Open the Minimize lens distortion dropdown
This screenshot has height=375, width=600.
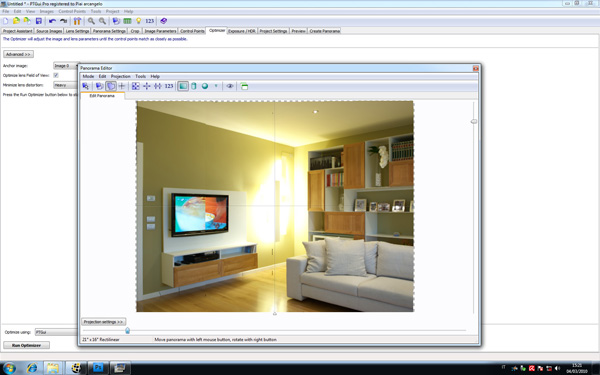[66, 85]
